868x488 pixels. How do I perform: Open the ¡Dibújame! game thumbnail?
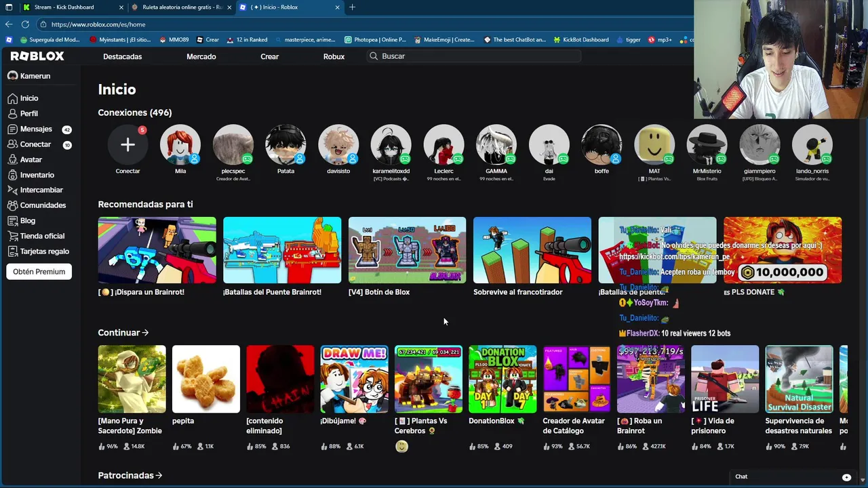coord(354,379)
